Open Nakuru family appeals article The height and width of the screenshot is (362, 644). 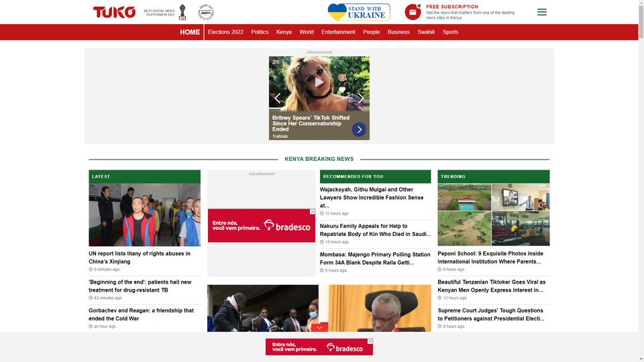point(375,230)
